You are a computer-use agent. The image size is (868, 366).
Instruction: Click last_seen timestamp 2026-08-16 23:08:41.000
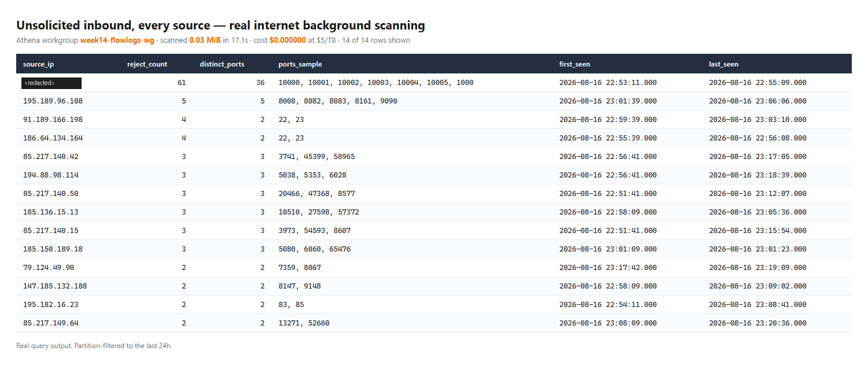[758, 305]
